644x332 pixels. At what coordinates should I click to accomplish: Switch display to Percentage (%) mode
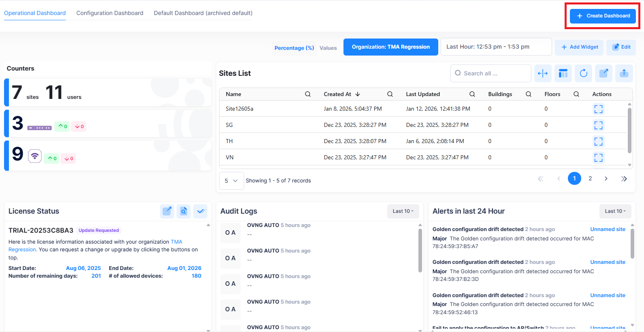coord(294,48)
